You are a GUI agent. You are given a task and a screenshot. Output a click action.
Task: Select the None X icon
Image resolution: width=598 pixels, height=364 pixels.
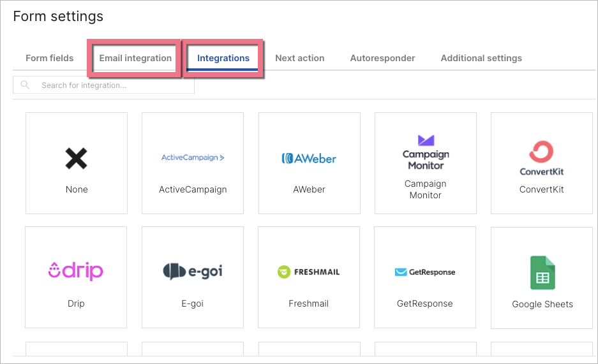point(77,158)
